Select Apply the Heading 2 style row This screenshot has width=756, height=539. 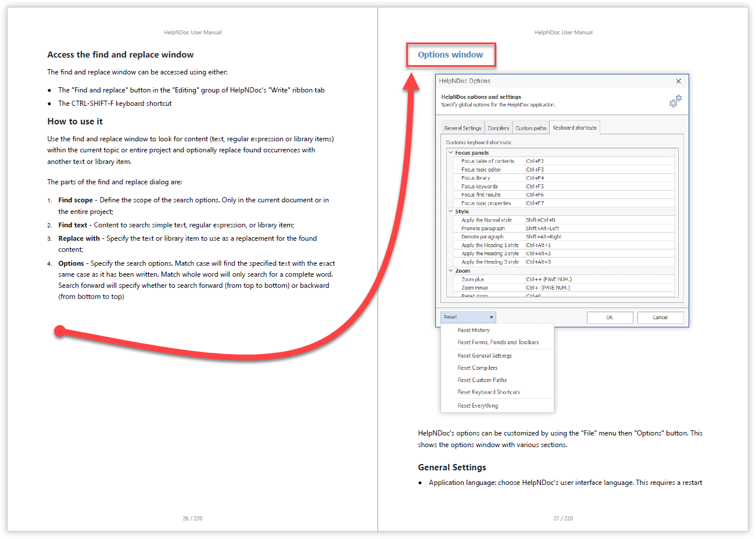tap(564, 254)
